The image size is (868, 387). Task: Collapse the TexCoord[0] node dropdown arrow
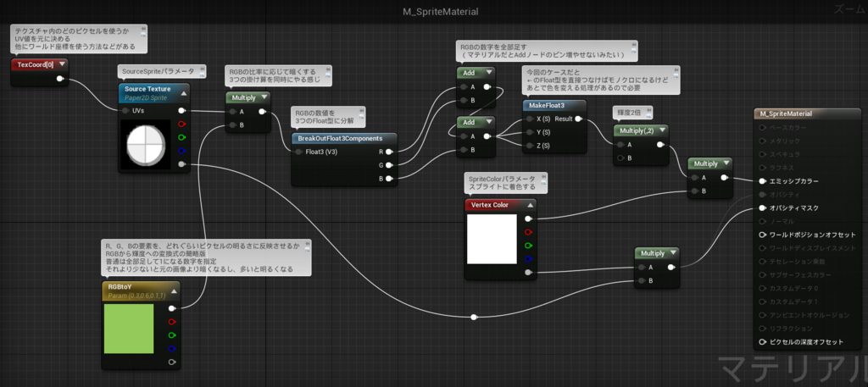pos(62,64)
